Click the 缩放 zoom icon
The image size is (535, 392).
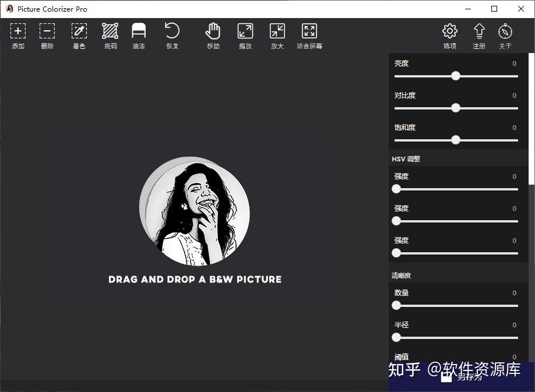click(245, 31)
